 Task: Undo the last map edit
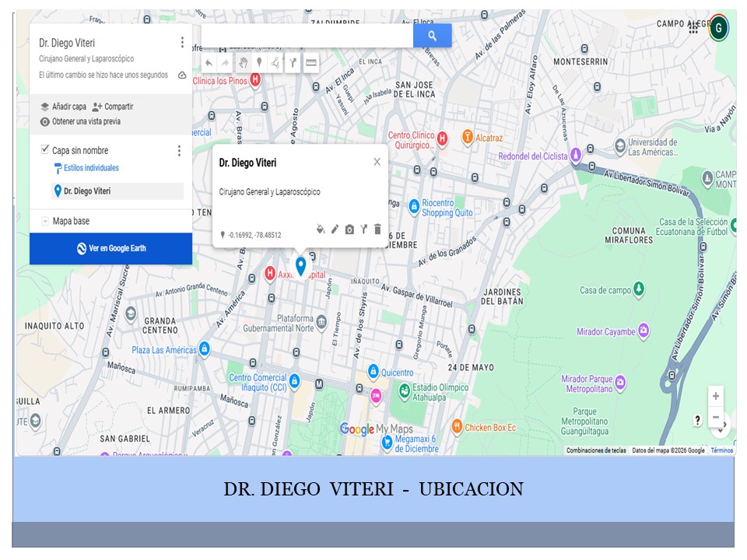[209, 63]
